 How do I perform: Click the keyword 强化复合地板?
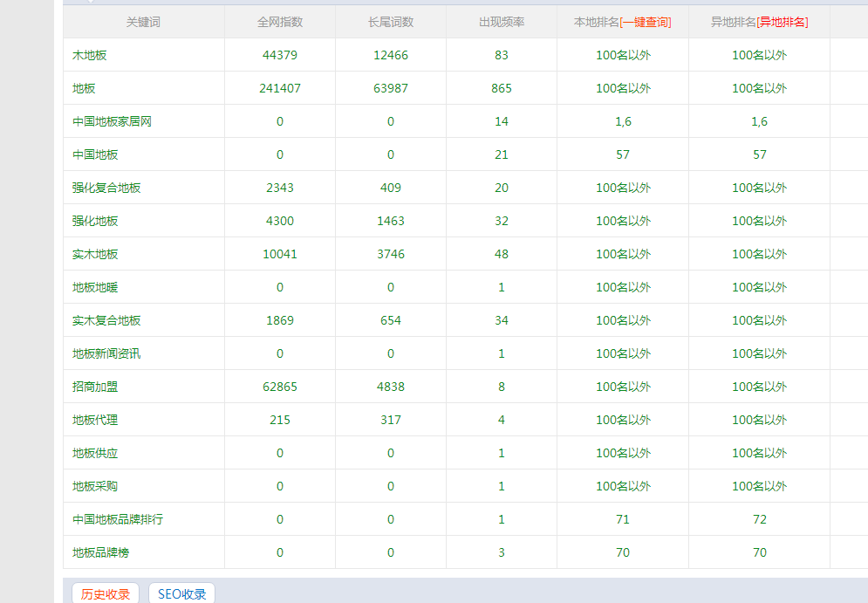tap(106, 188)
